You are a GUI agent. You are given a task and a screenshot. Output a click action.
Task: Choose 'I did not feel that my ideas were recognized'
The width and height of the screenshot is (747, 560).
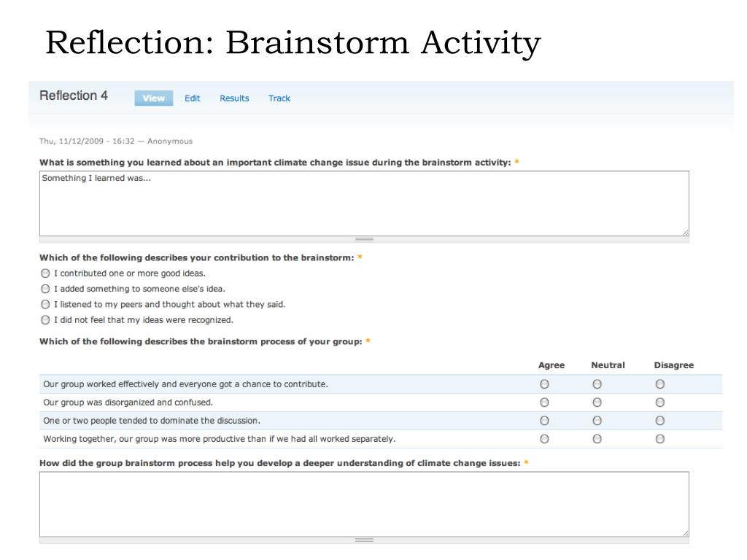pos(45,320)
